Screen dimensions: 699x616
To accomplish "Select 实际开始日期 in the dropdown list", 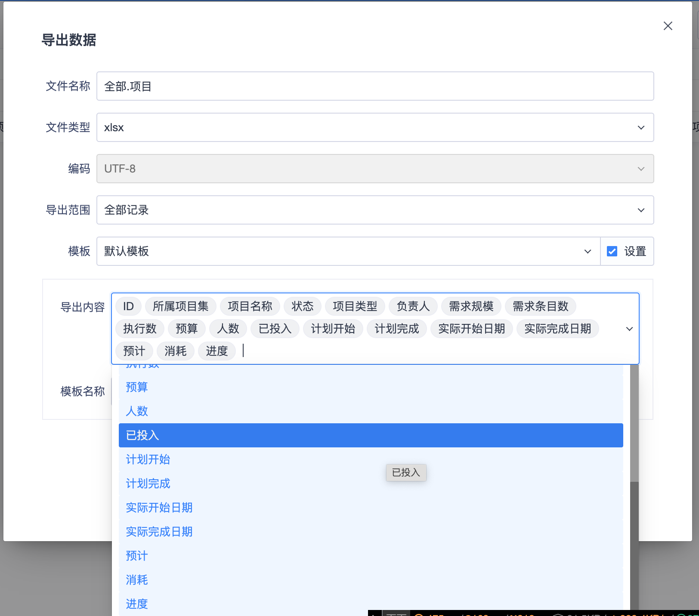I will [x=371, y=508].
